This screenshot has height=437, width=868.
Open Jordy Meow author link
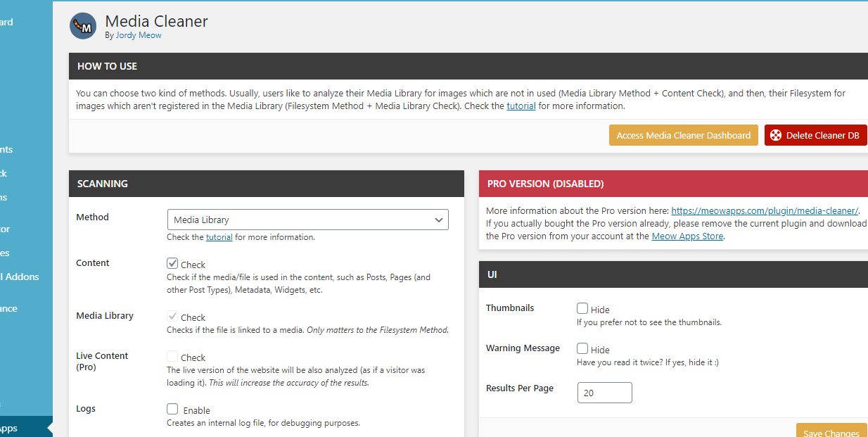coord(139,35)
